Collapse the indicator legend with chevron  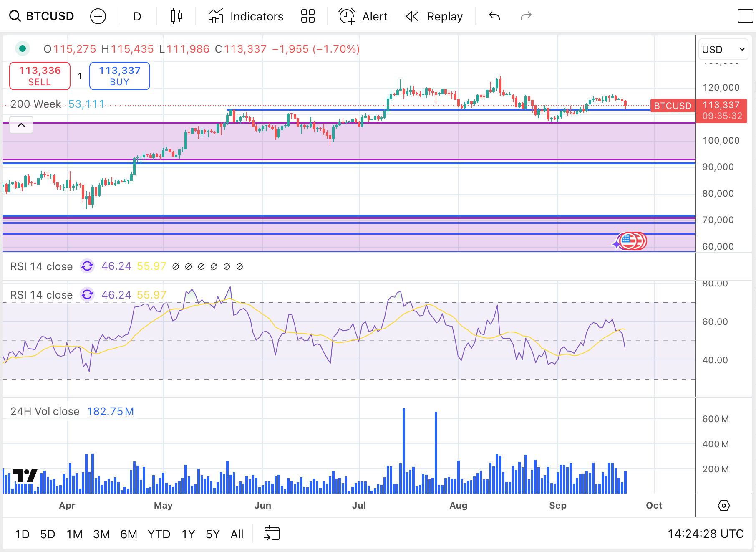[21, 125]
